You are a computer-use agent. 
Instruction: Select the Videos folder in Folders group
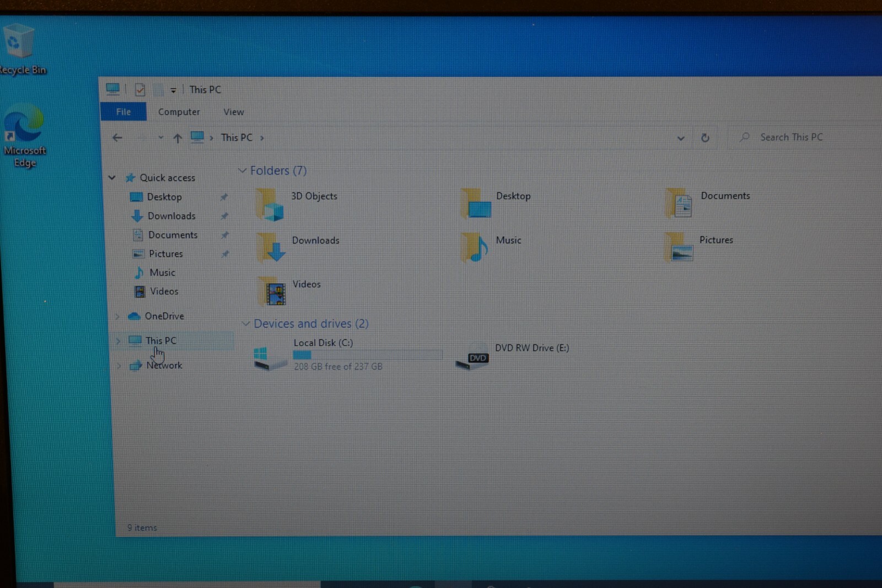[289, 290]
